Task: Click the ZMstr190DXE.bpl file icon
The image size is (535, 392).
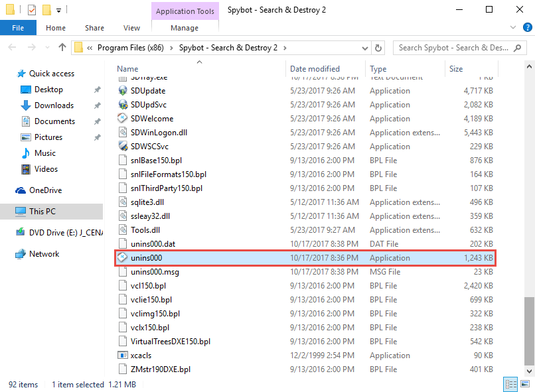Action: click(x=123, y=369)
